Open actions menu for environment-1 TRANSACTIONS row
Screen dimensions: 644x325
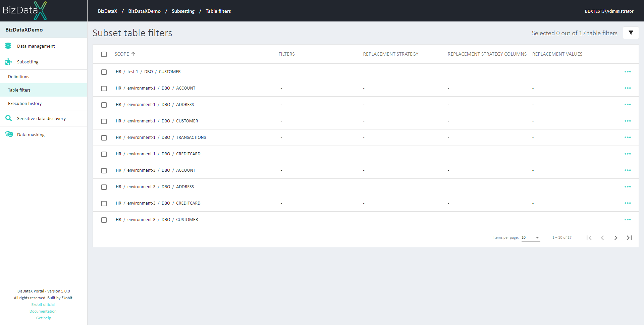tap(628, 138)
